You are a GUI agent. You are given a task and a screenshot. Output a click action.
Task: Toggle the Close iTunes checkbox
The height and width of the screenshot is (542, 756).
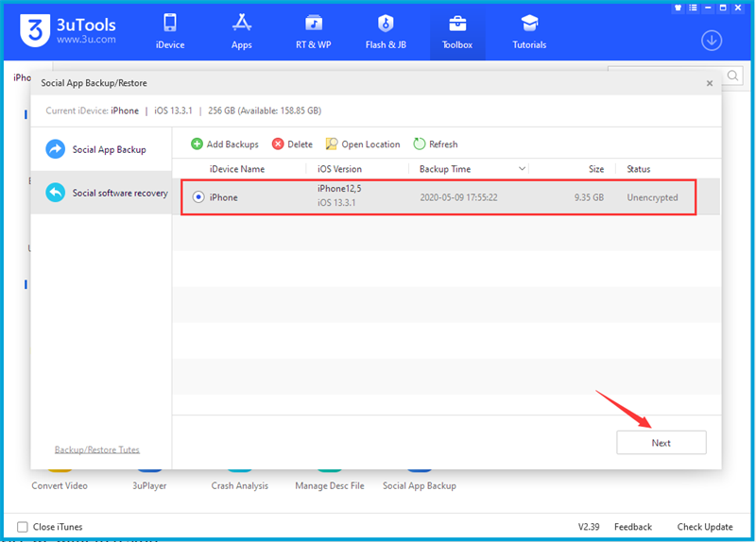click(x=22, y=527)
